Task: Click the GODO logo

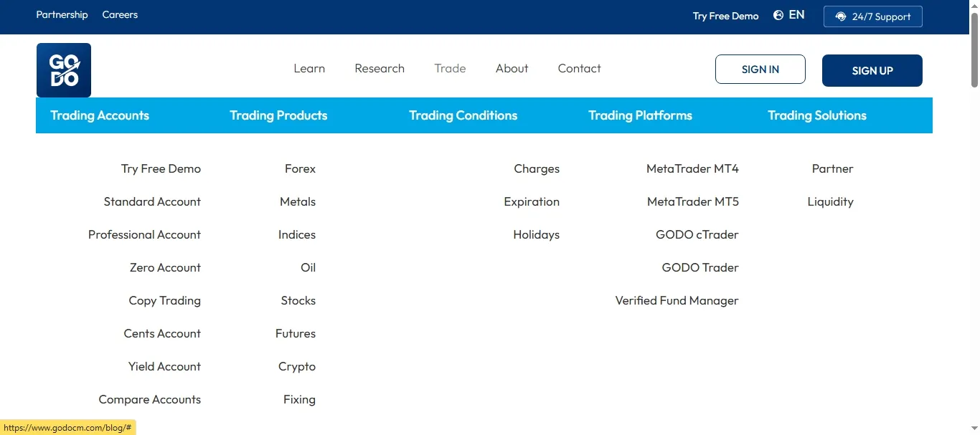Action: point(64,70)
